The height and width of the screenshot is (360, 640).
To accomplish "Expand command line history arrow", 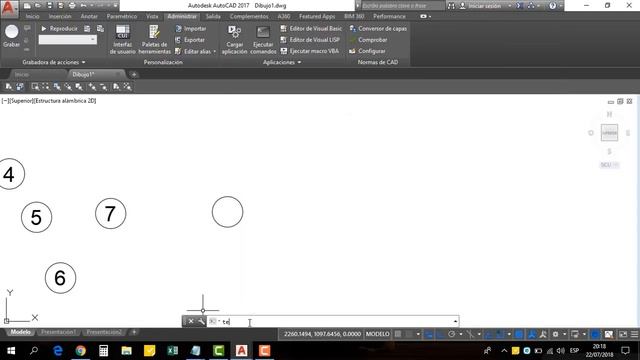I will [455, 322].
